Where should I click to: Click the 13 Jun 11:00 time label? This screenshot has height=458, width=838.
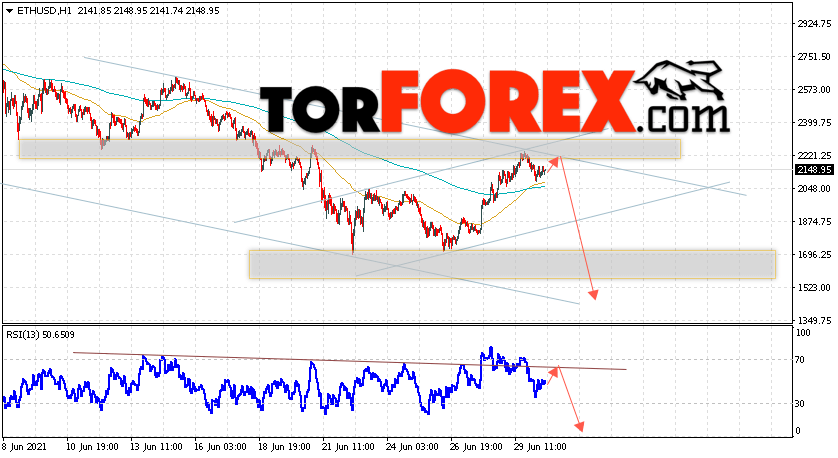coord(156,447)
